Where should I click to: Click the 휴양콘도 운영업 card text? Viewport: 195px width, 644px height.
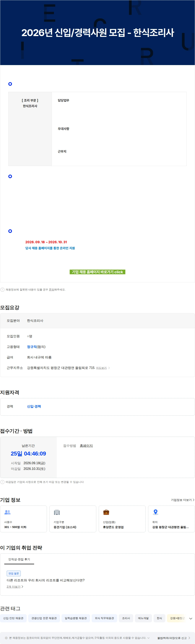[x=113, y=527]
